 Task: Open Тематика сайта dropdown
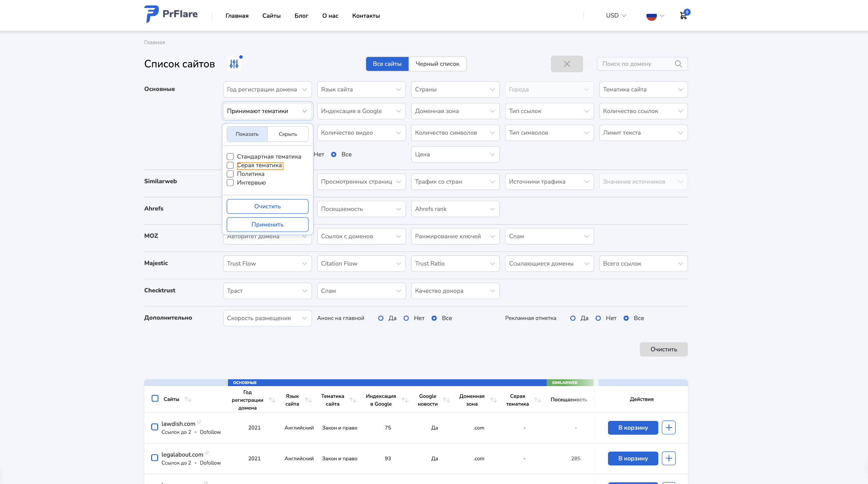[643, 89]
